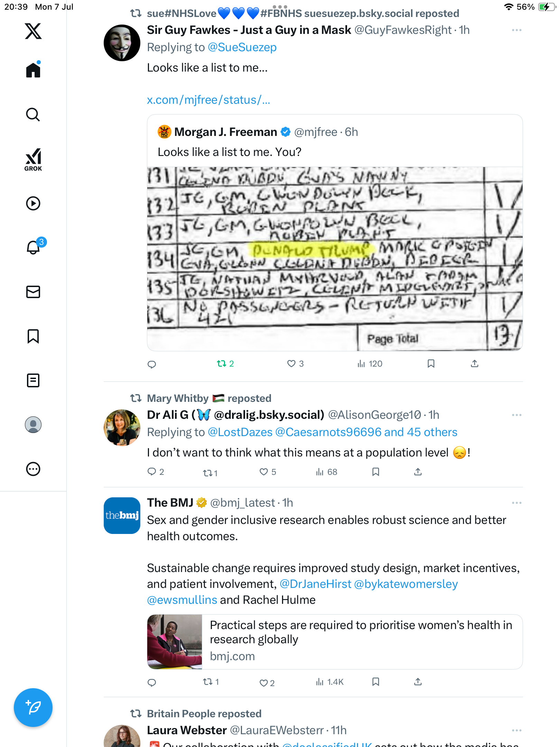Screen dimensions: 560x747
Task: Open more options menu on Dr Ali G post
Action: click(x=516, y=415)
